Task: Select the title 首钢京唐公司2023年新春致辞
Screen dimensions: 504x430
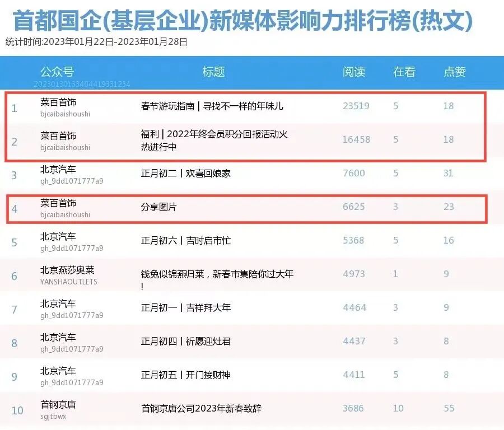Action: (x=201, y=409)
